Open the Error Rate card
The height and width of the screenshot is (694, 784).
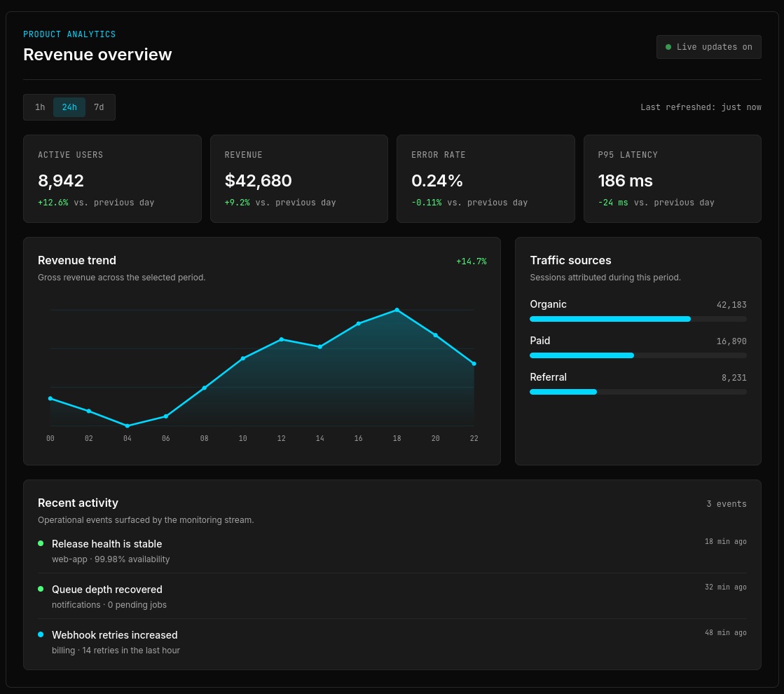pos(486,179)
